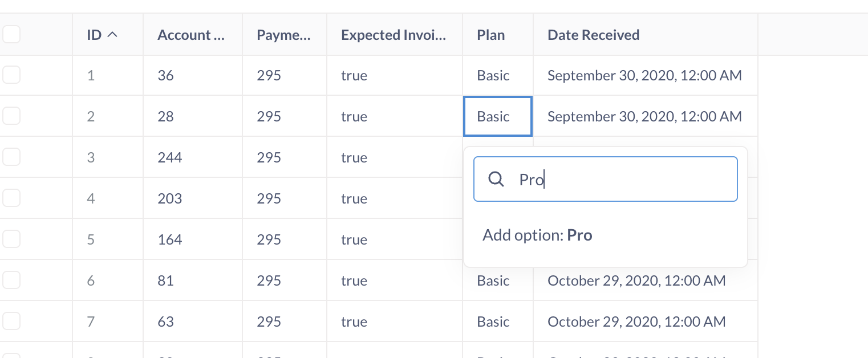The width and height of the screenshot is (868, 358).
Task: Click the ID column header
Action: click(95, 34)
